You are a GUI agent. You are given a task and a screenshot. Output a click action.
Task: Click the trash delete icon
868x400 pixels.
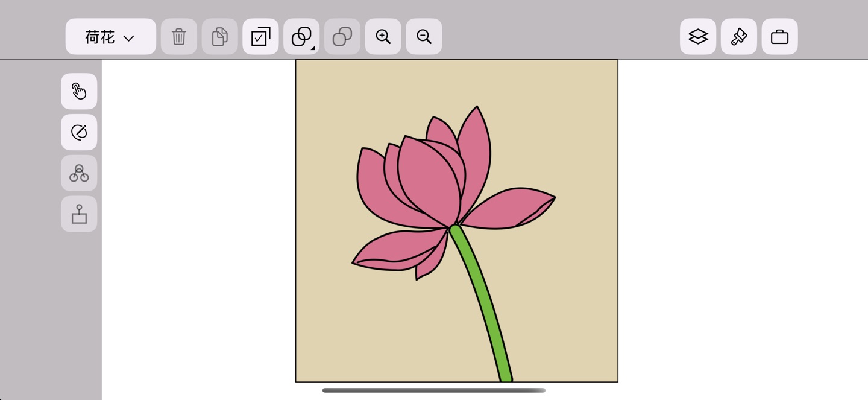[x=179, y=37]
